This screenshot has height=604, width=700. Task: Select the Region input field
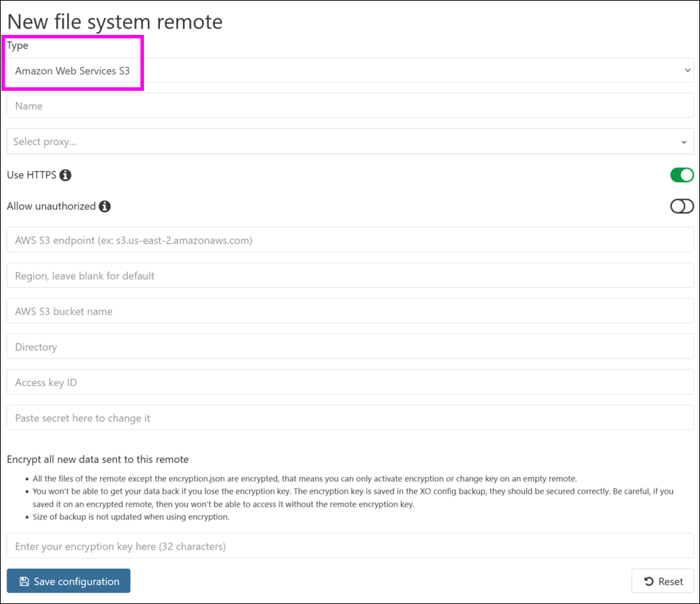350,276
